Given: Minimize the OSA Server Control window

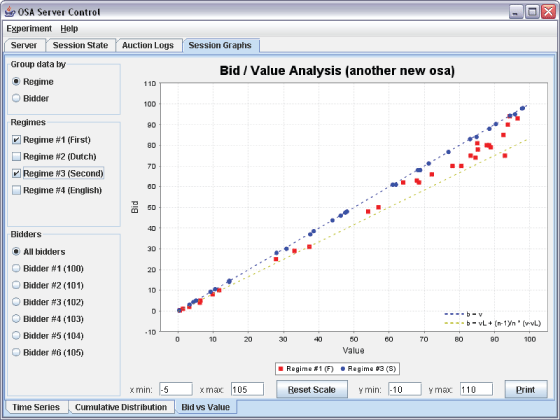Looking at the screenshot, I should 516,12.
